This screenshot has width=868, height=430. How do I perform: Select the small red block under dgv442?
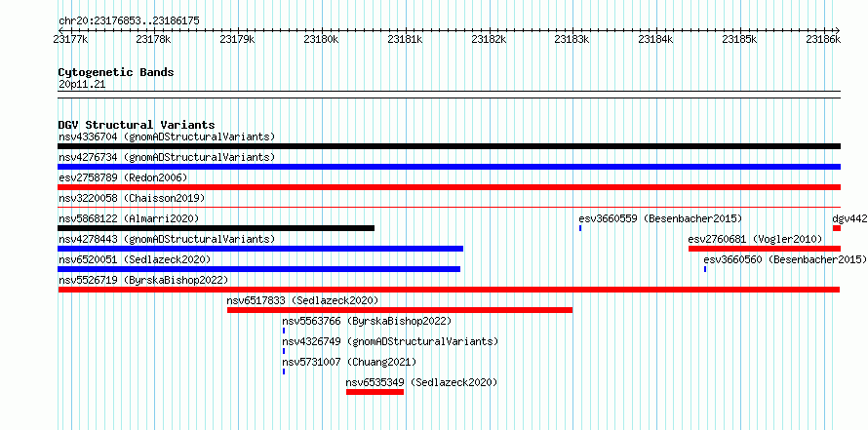click(837, 228)
